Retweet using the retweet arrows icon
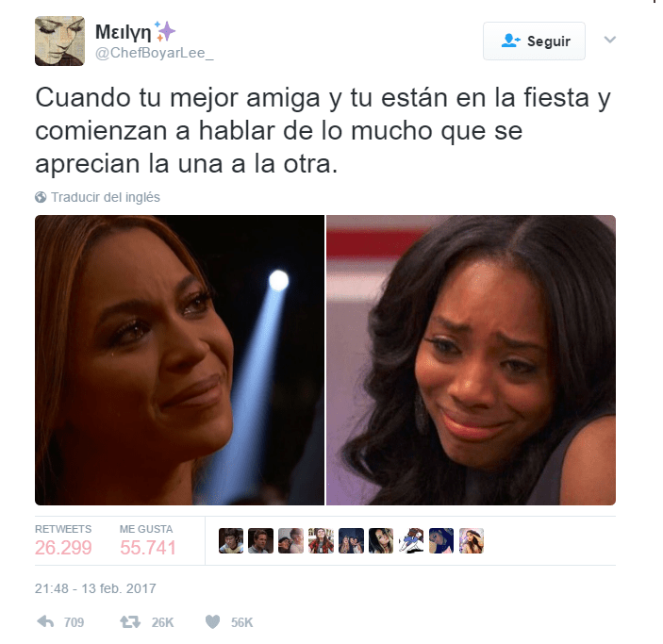The image size is (663, 644). 130,621
